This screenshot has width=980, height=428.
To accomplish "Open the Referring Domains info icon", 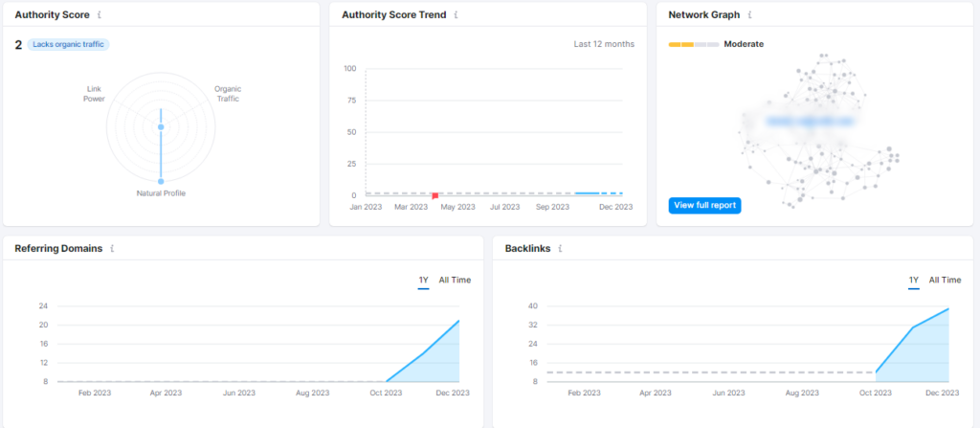I will click(113, 248).
